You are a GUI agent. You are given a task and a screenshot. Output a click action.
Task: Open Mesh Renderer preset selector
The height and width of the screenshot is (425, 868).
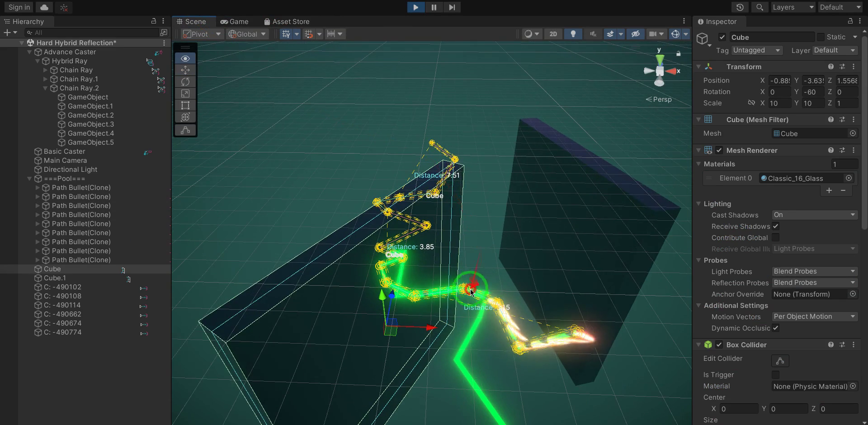(842, 150)
